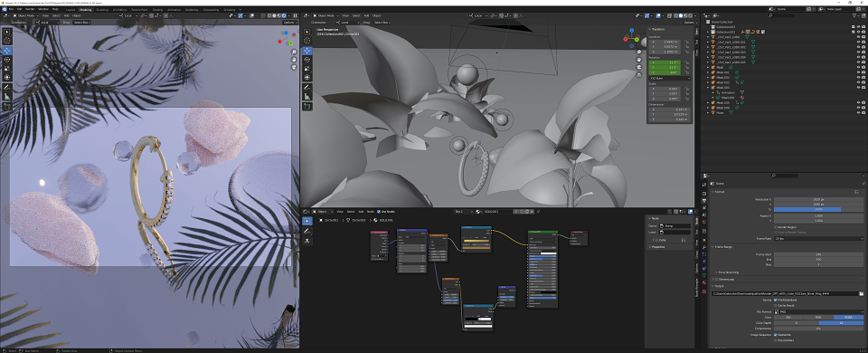
Task: Click the zoom gizmo button in left viewport
Action: point(294,52)
